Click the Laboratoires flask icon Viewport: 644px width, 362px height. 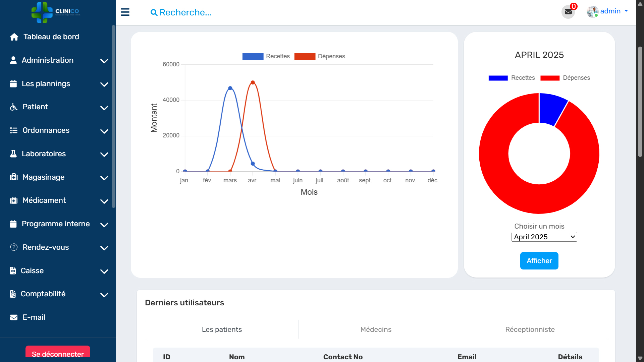point(13,154)
